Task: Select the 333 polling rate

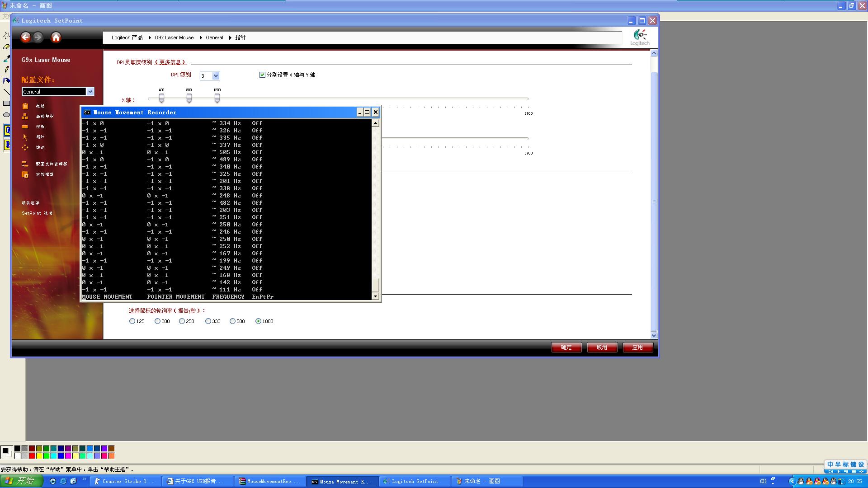Action: coord(208,321)
